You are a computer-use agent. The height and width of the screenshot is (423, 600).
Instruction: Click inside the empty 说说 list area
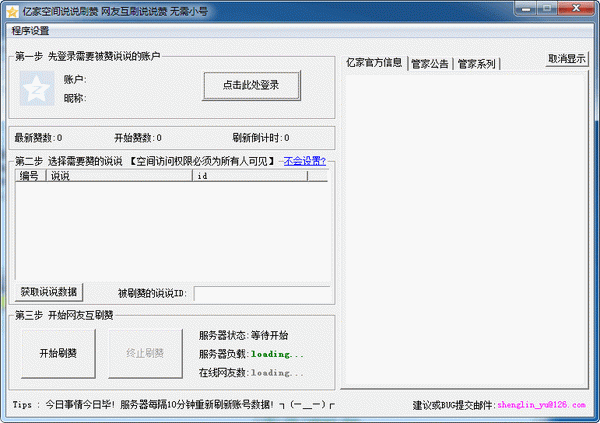pos(170,230)
